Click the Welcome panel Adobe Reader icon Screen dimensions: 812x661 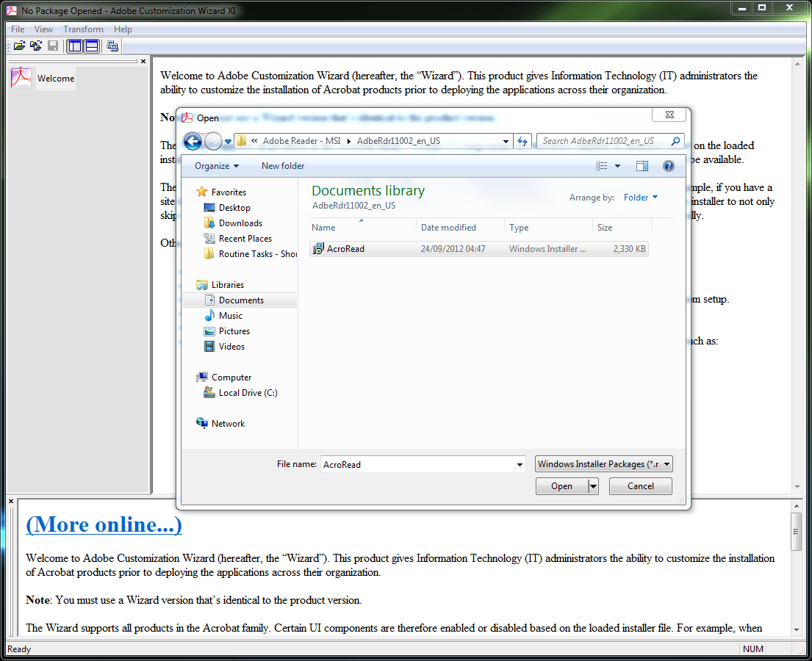[x=21, y=78]
